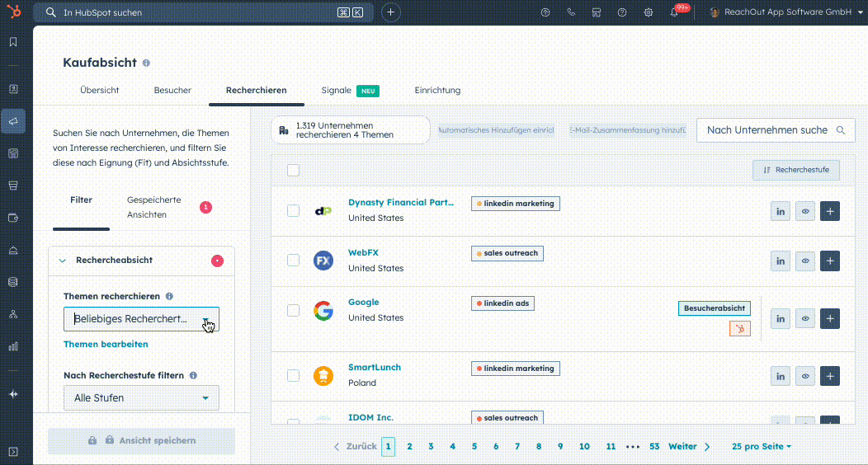Image resolution: width=868 pixels, height=465 pixels.
Task: Click the phone call icon
Action: (x=571, y=12)
